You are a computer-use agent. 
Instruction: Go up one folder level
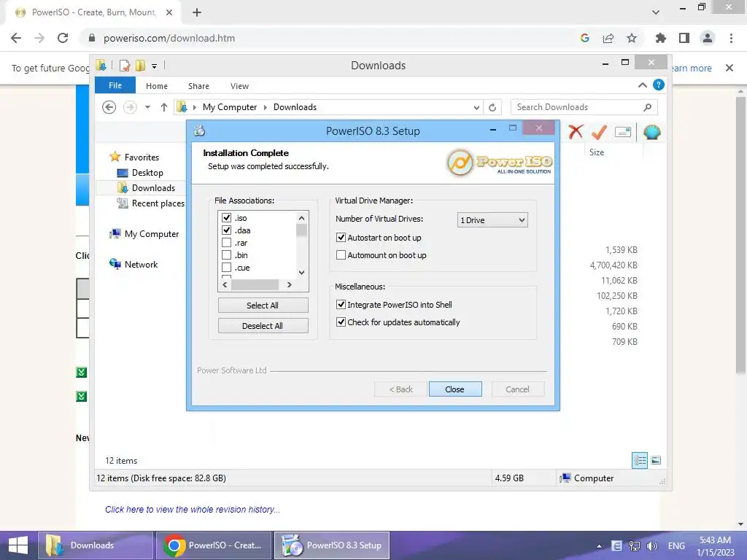click(164, 107)
